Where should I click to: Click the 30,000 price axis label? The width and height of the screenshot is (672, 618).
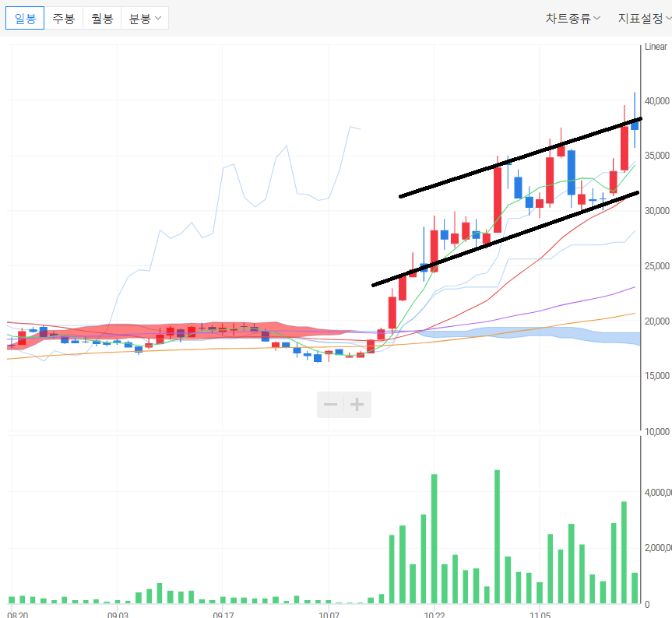pyautogui.click(x=656, y=211)
